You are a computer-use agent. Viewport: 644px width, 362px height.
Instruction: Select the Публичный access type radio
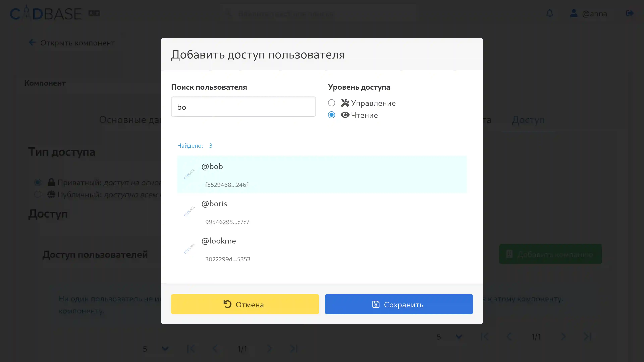tap(38, 194)
